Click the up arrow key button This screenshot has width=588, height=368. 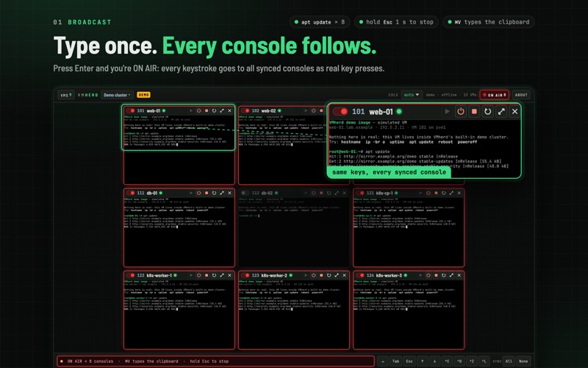tap(422, 361)
